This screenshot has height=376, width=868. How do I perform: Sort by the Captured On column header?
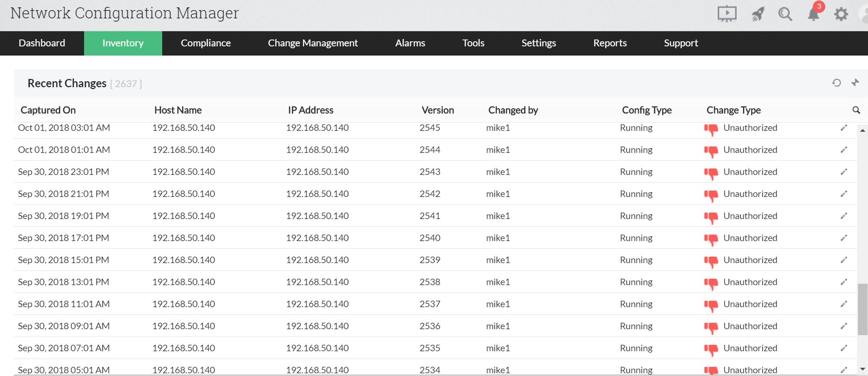[48, 110]
